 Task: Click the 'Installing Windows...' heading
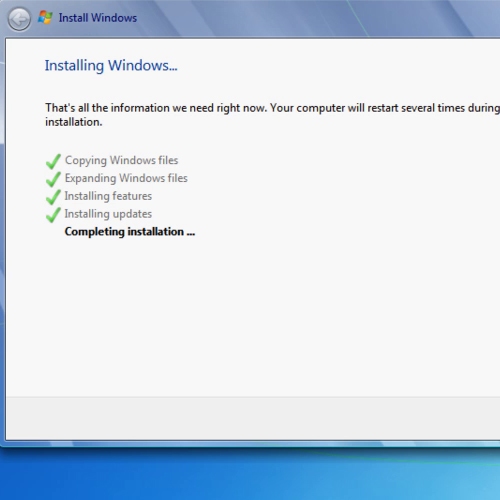[111, 65]
